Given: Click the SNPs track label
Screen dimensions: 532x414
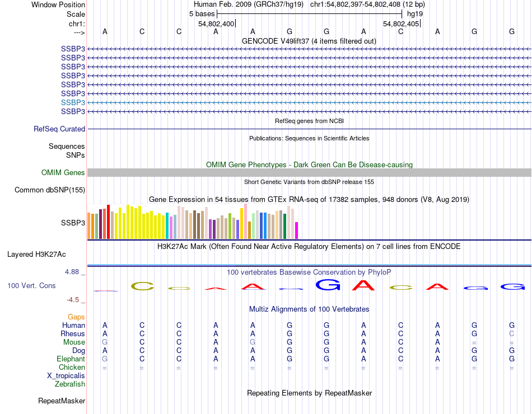Looking at the screenshot, I should [76, 155].
